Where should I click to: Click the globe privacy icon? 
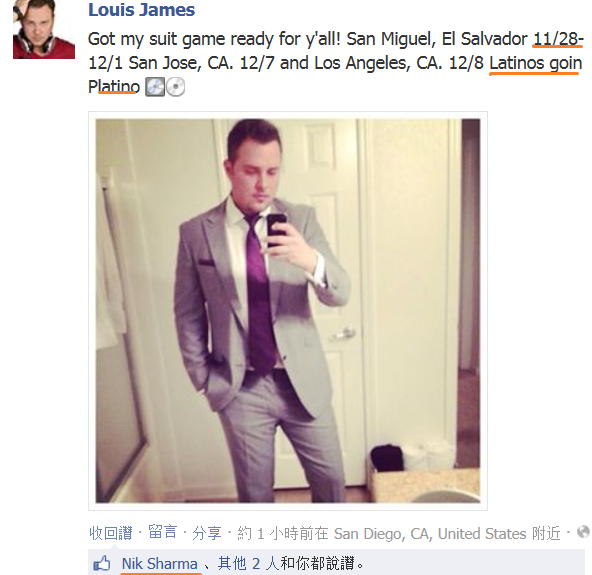[583, 532]
